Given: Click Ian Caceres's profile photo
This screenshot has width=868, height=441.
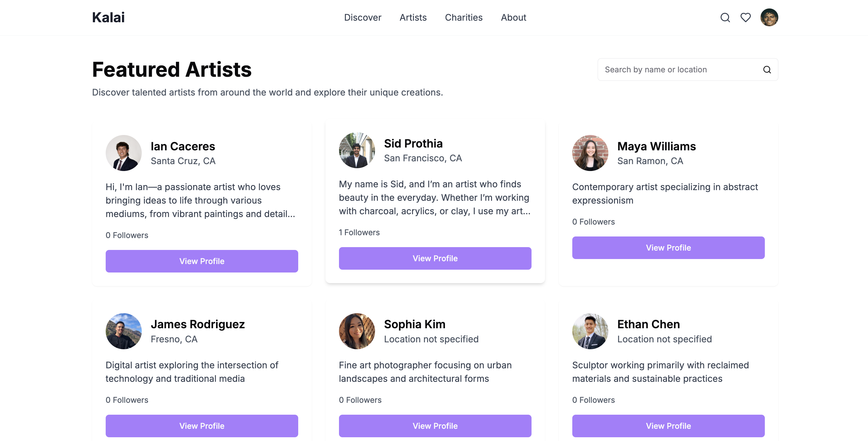Looking at the screenshot, I should [x=124, y=153].
